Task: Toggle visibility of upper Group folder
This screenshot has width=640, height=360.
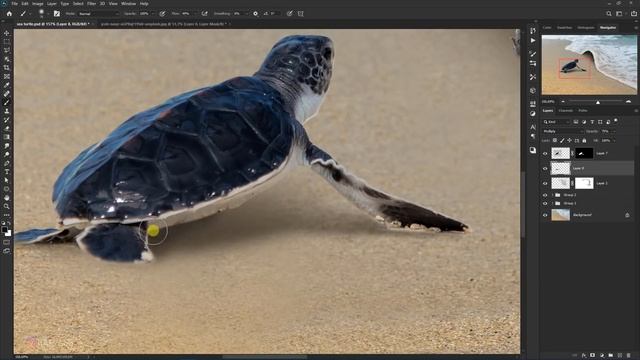Action: [x=545, y=195]
